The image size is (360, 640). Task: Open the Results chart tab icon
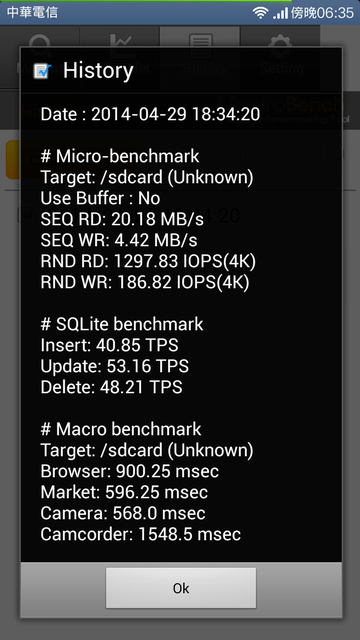point(121,44)
